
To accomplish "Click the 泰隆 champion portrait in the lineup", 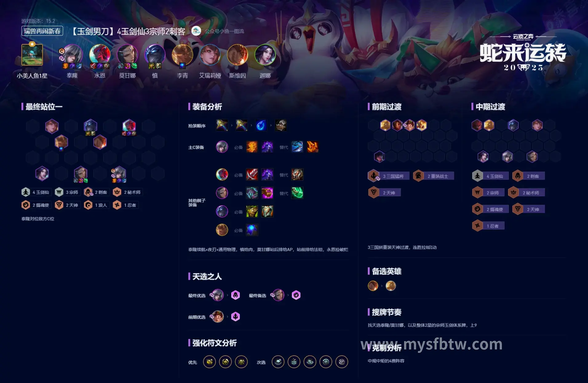I will tap(73, 55).
